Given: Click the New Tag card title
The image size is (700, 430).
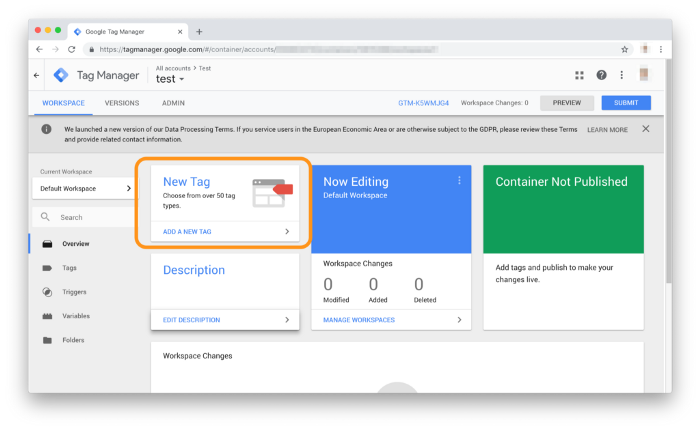Looking at the screenshot, I should (x=187, y=182).
